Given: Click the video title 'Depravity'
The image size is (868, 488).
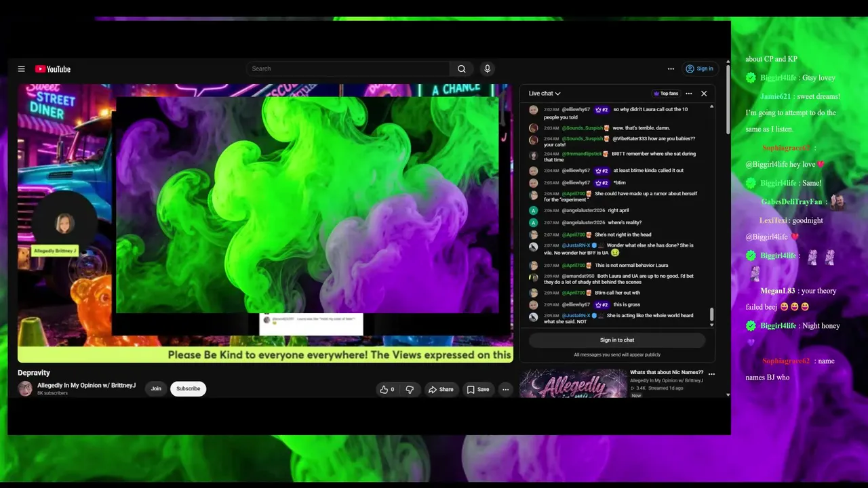Looking at the screenshot, I should pos(34,373).
